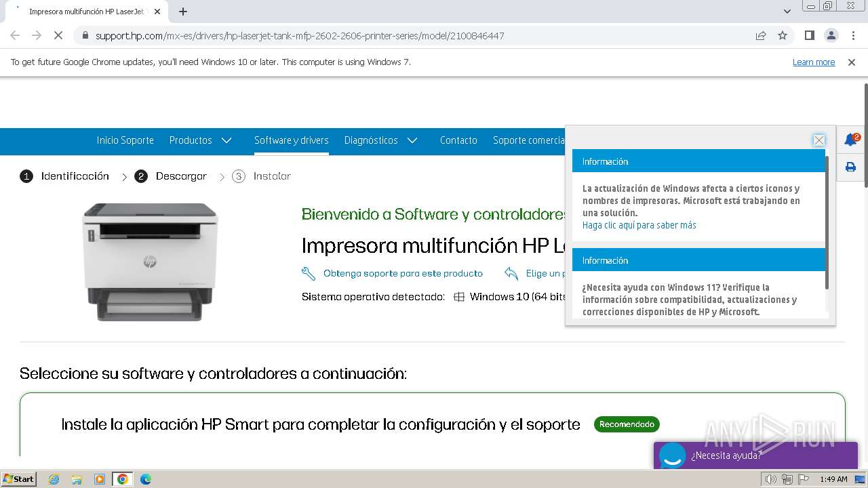This screenshot has height=488, width=868.
Task: Bookmark this page with the star icon
Action: pyautogui.click(x=783, y=35)
